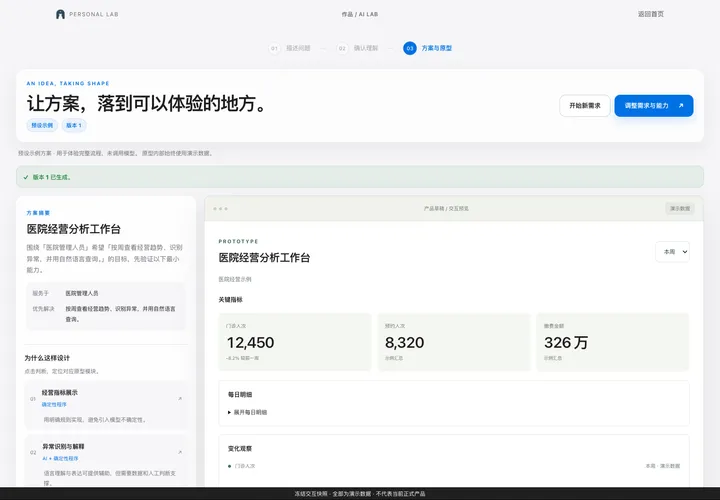
Task: Expand the 展开每日明细 disclosure triangle
Action: pyautogui.click(x=229, y=412)
